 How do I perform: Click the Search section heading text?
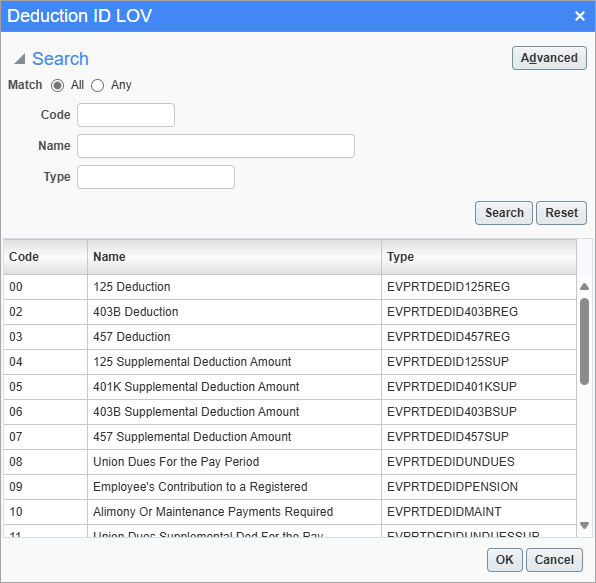[x=60, y=59]
